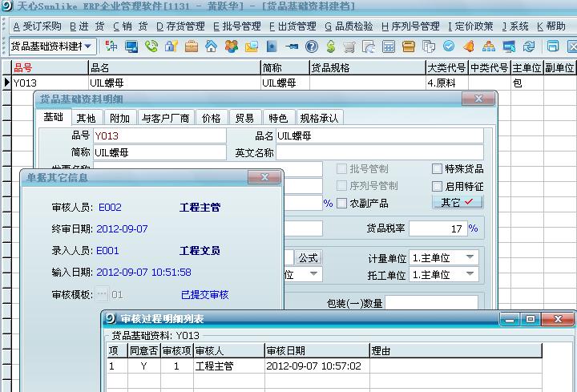
Task: Check the 农副产品 checkbox
Action: pos(342,204)
